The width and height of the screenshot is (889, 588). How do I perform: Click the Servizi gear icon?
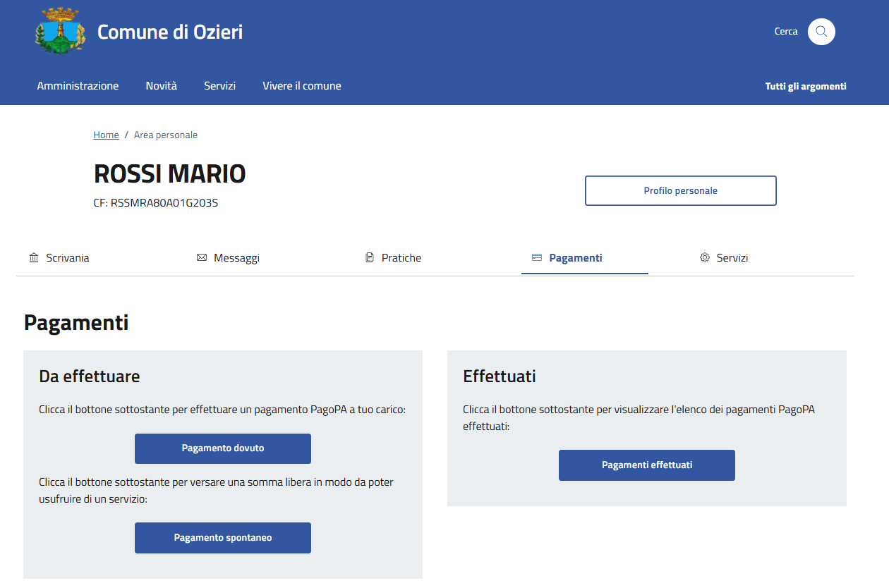[704, 258]
